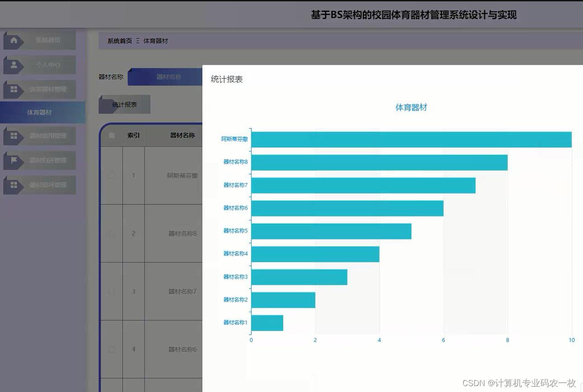Click the grid icon beside 器材借用管理
The height and width of the screenshot is (392, 583).
(x=15, y=136)
